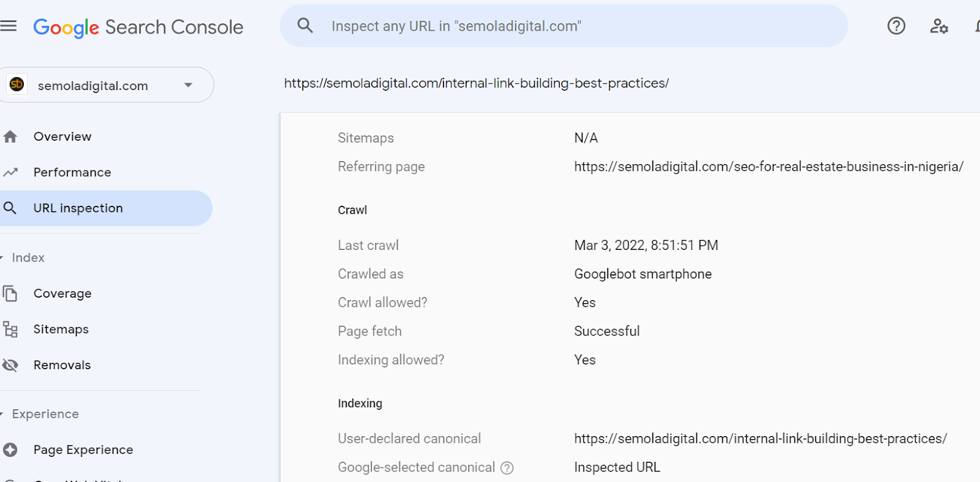
Task: Collapse the Index section
Action: tap(2, 258)
